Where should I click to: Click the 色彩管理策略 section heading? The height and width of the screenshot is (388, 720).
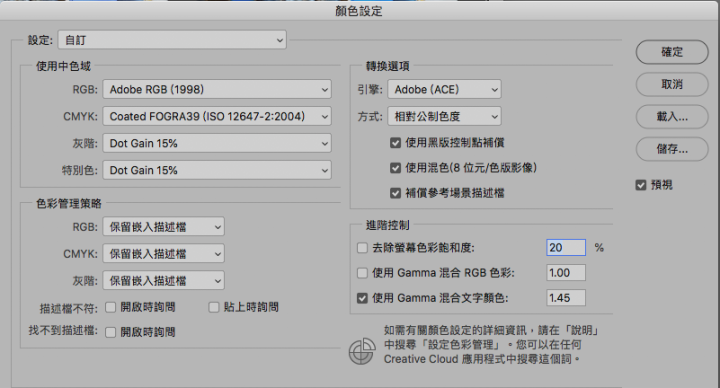69,204
